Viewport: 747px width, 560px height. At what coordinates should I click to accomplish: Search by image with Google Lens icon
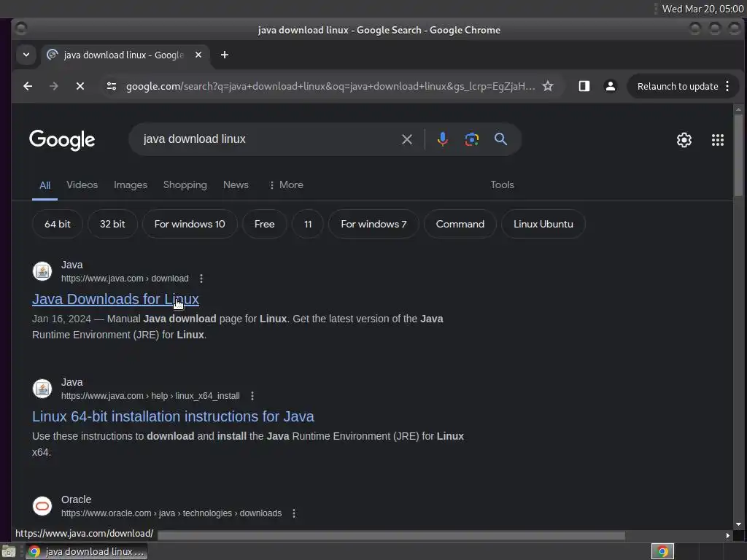[472, 139]
